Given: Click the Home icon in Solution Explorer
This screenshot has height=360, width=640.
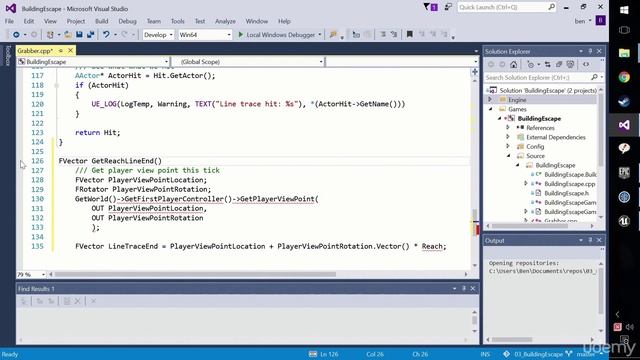Looking at the screenshot, I should point(513,64).
